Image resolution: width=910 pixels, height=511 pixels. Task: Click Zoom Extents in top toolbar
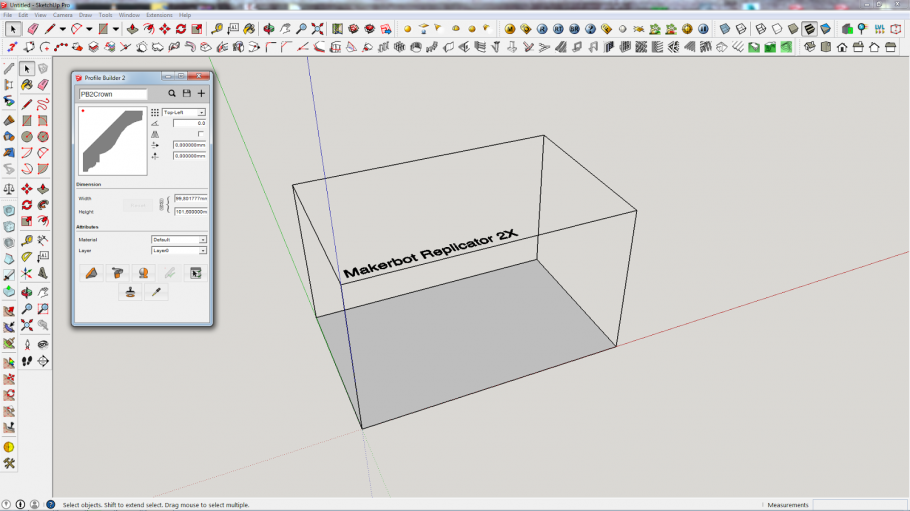317,29
